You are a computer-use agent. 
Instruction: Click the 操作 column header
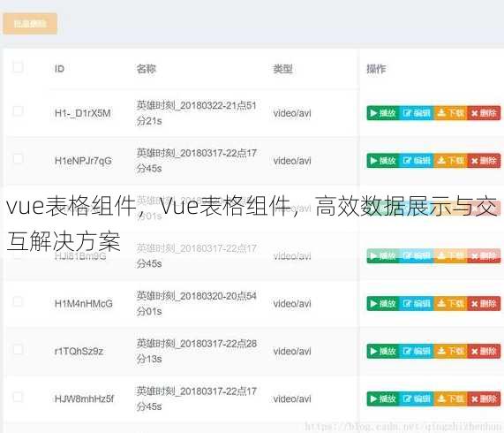(376, 69)
